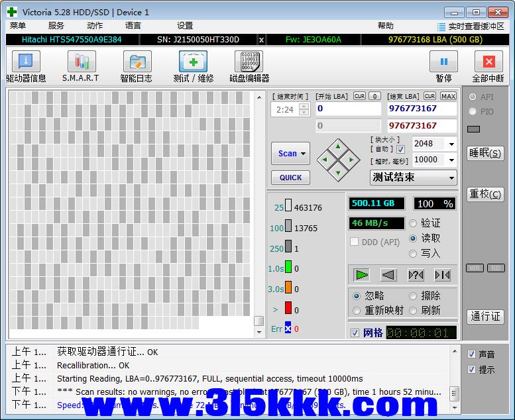Select the 擦除 erase radio option
Image resolution: width=515 pixels, height=420 pixels.
pyautogui.click(x=413, y=296)
